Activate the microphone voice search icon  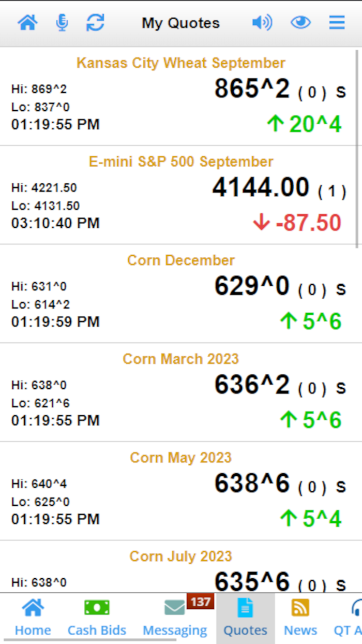[62, 22]
